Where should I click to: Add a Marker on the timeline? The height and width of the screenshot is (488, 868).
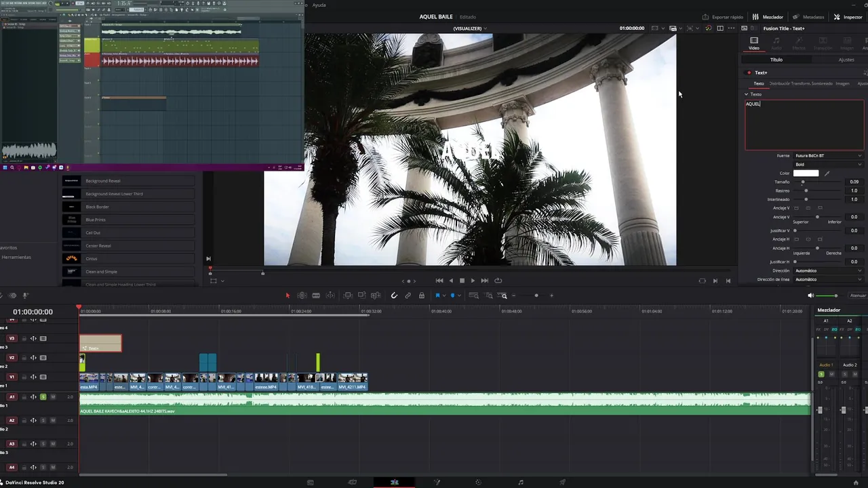[452, 296]
